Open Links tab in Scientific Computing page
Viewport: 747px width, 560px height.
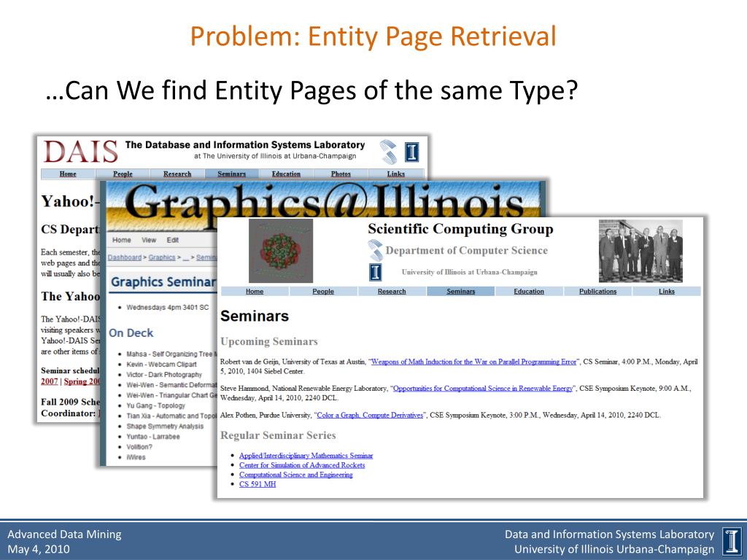pos(667,292)
